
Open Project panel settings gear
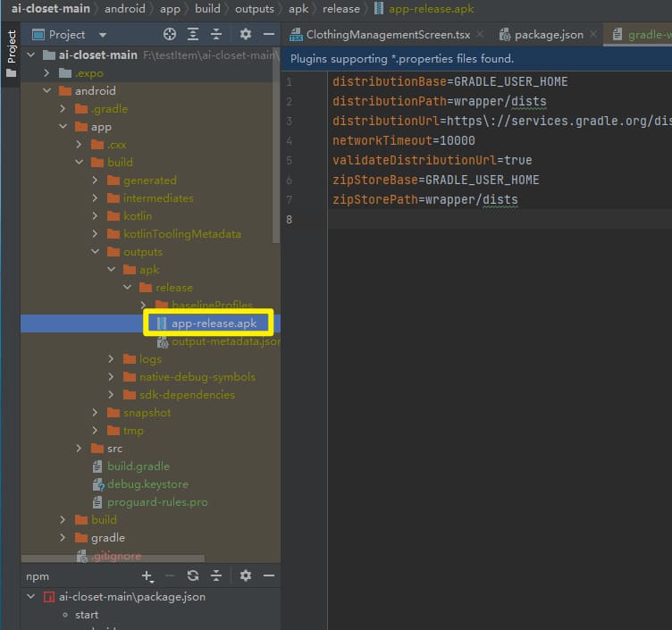[x=246, y=35]
